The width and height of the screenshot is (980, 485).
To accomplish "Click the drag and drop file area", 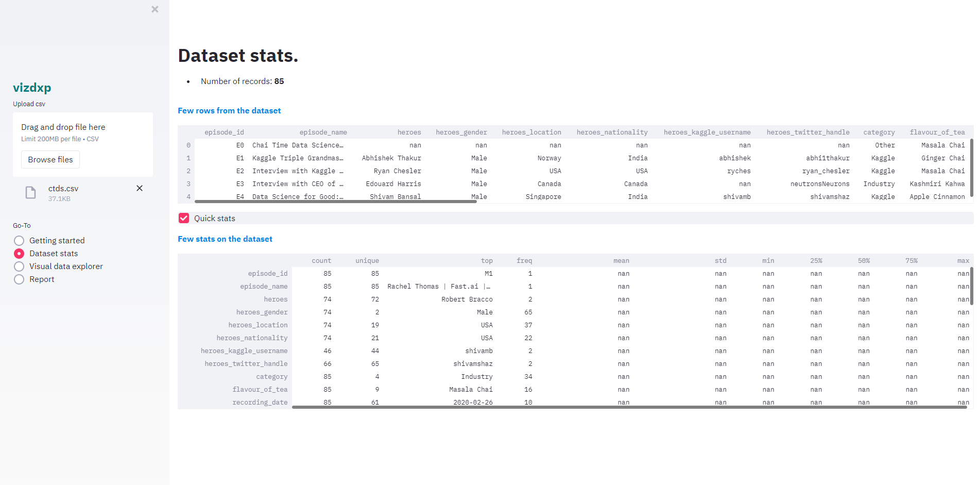I will (83, 132).
